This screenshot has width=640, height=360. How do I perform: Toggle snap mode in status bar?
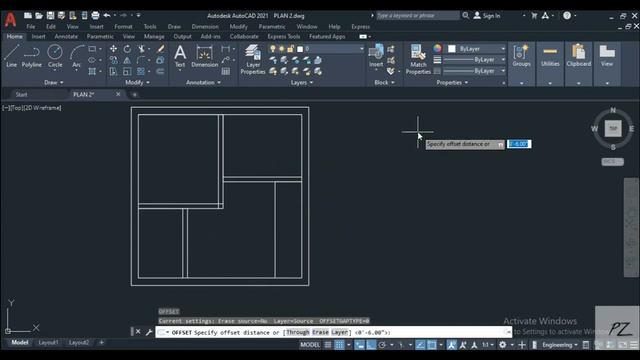(x=339, y=345)
